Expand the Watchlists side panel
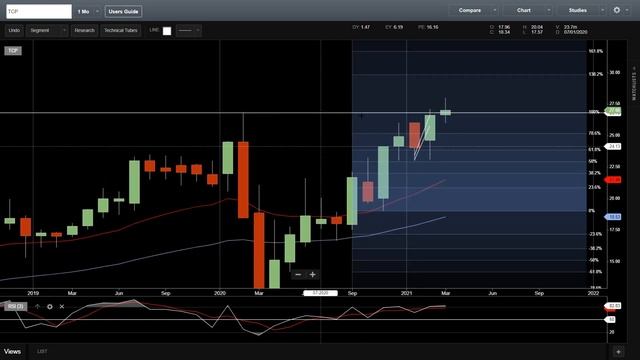The width and height of the screenshot is (640, 360). tap(634, 85)
